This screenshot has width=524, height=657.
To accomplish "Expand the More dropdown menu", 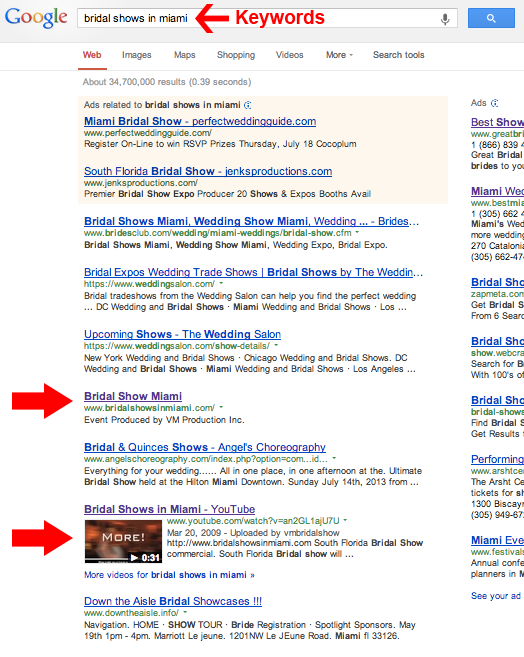I will point(339,55).
